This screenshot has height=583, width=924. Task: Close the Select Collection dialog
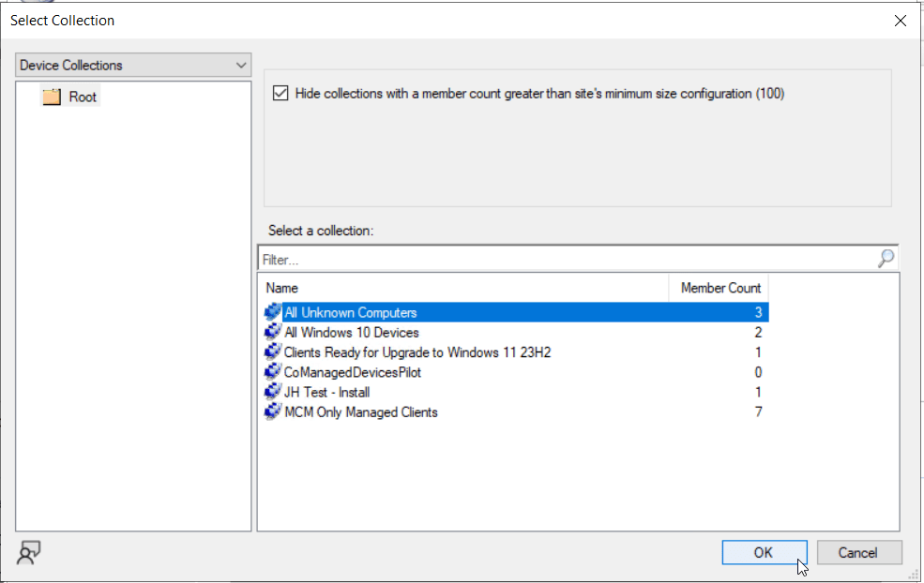(900, 20)
